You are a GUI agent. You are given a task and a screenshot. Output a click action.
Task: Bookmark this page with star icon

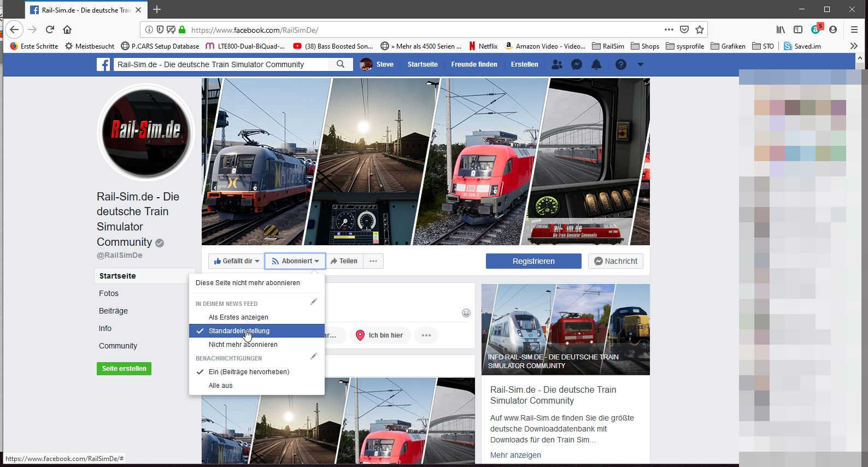(x=700, y=29)
